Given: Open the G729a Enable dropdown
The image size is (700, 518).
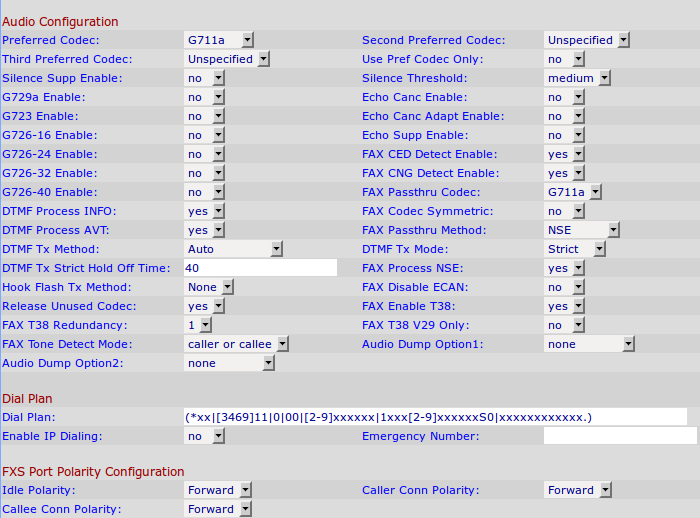Looking at the screenshot, I should (x=204, y=97).
